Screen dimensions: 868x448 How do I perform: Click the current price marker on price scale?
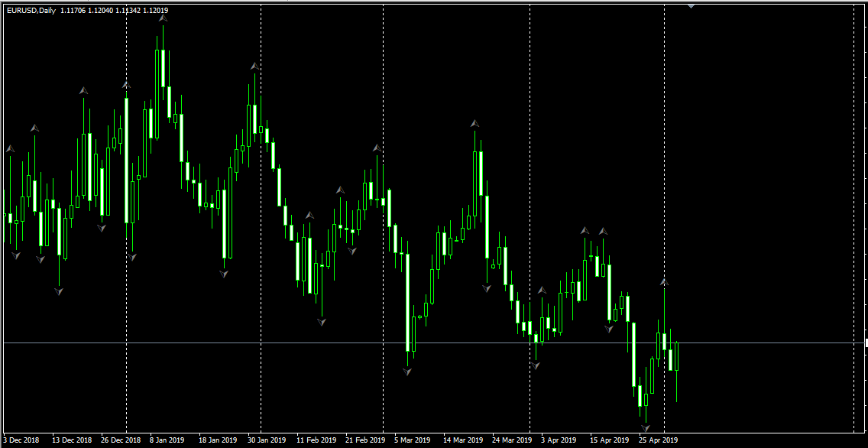pyautogui.click(x=866, y=343)
